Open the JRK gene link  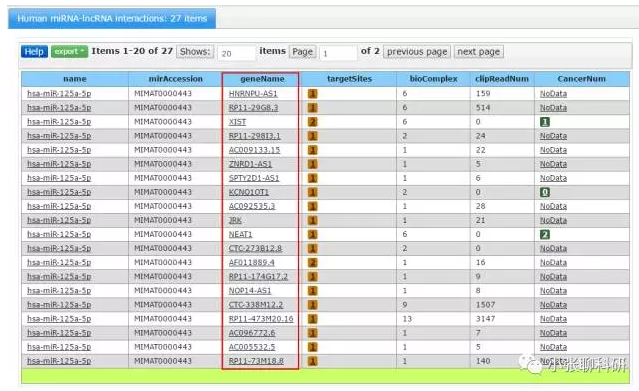235,220
